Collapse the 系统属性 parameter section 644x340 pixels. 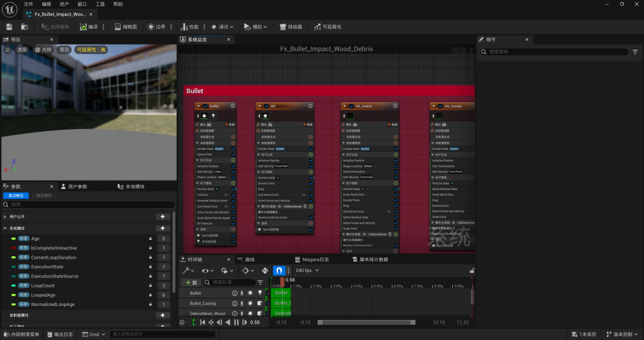6,229
